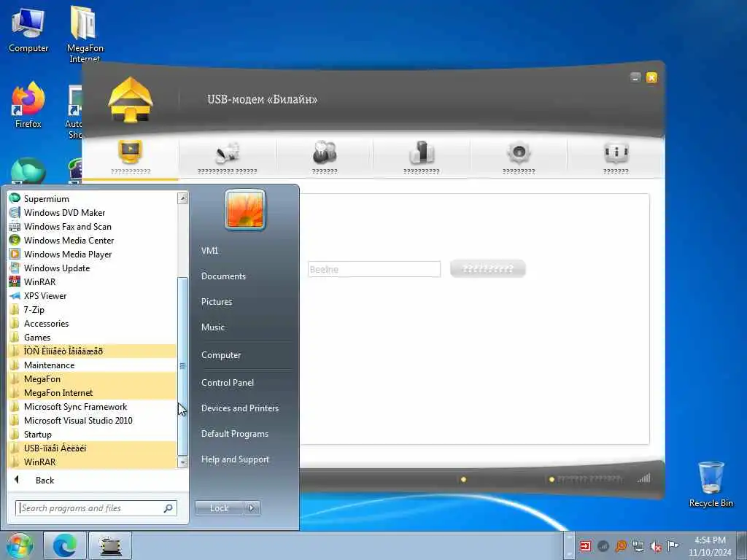
Task: Open Windows Fax and Scan
Action: point(92,226)
